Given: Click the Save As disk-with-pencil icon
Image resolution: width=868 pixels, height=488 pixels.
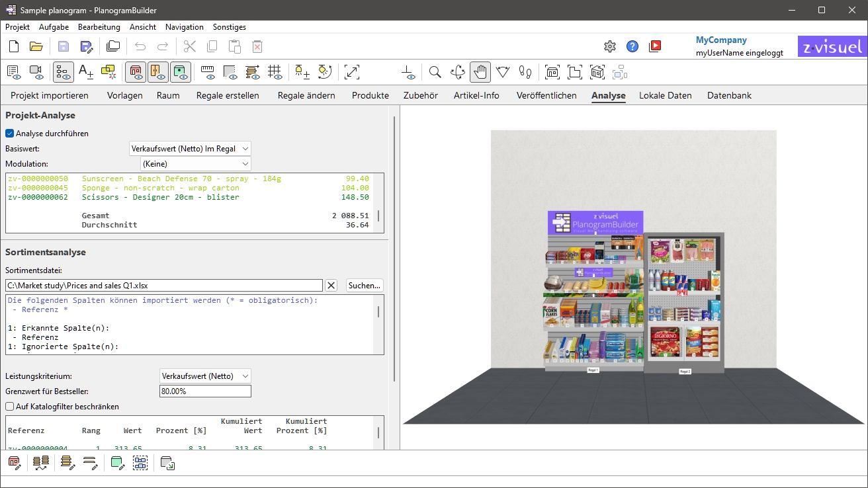Looking at the screenshot, I should pos(87,46).
